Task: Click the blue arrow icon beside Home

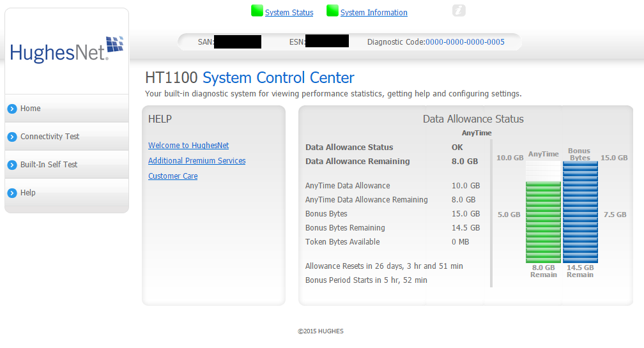Action: coord(12,109)
